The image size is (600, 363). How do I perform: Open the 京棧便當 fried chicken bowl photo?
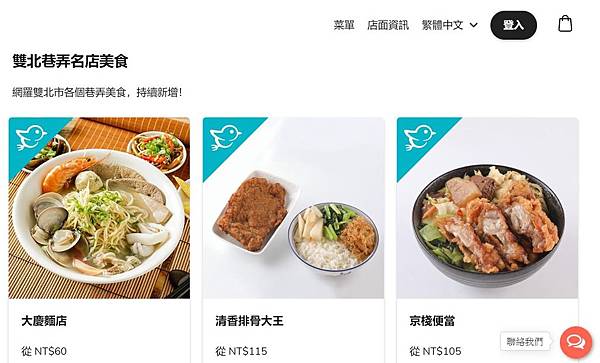[488, 208]
